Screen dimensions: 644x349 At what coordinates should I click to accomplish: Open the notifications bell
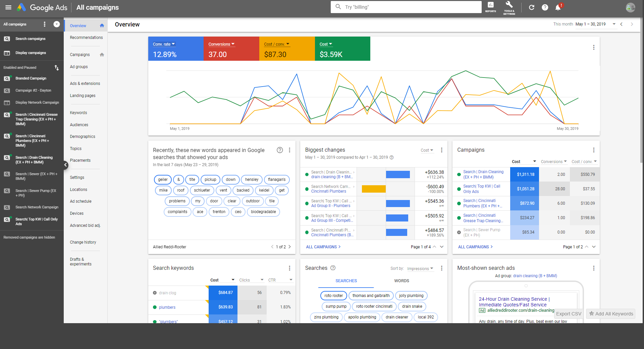click(558, 7)
